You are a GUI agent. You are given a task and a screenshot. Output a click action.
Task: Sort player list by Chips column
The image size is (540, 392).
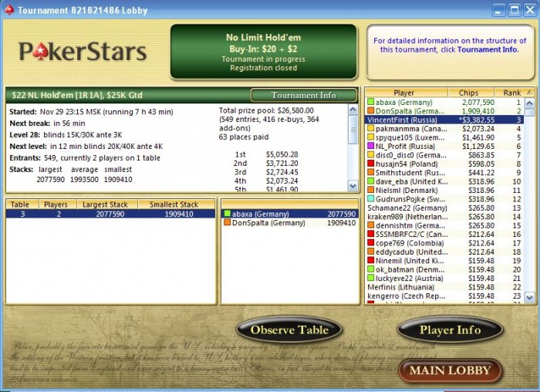click(x=471, y=93)
